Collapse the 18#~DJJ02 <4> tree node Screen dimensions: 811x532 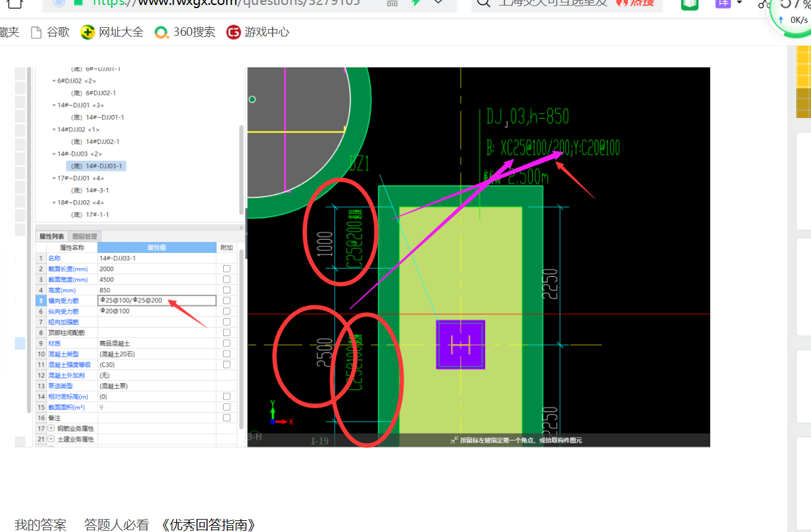[x=54, y=203]
